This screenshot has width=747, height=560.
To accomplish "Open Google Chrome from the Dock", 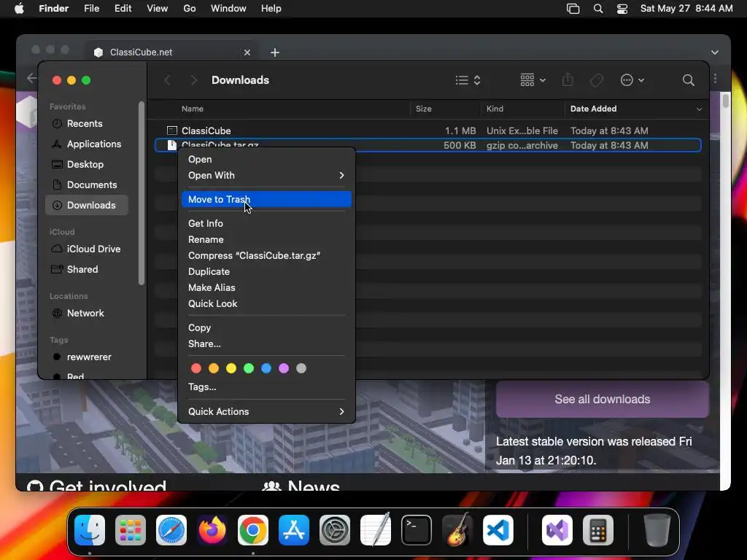I will 253,530.
